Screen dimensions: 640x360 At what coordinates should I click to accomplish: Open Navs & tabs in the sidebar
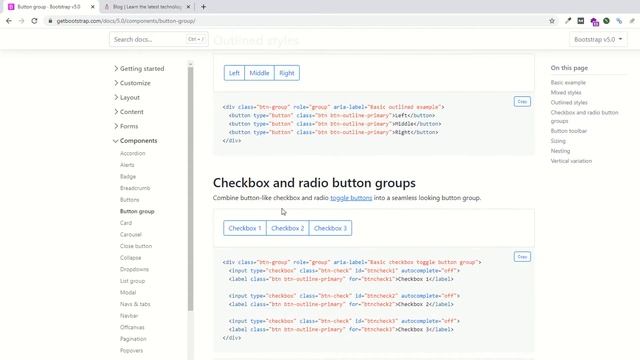pyautogui.click(x=135, y=304)
